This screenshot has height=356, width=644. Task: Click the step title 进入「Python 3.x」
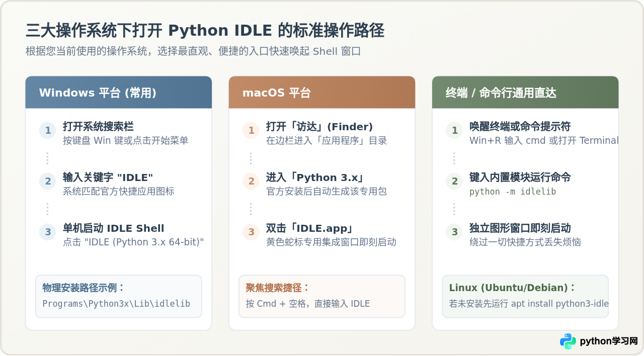pos(315,177)
